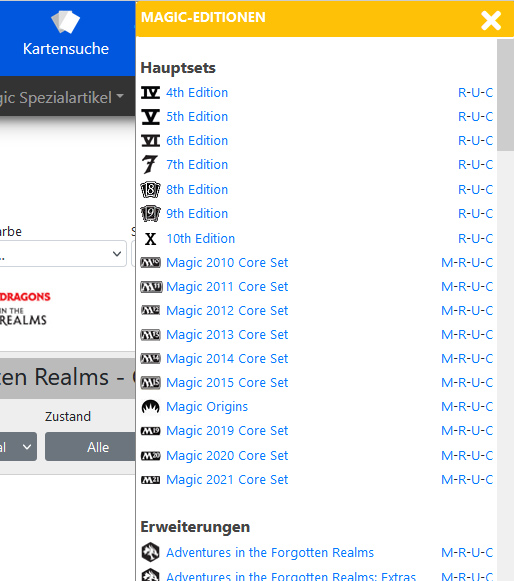Screen dimensions: 514x581
Task: Click the Magic 2021 Core Set symbol
Action: [150, 480]
